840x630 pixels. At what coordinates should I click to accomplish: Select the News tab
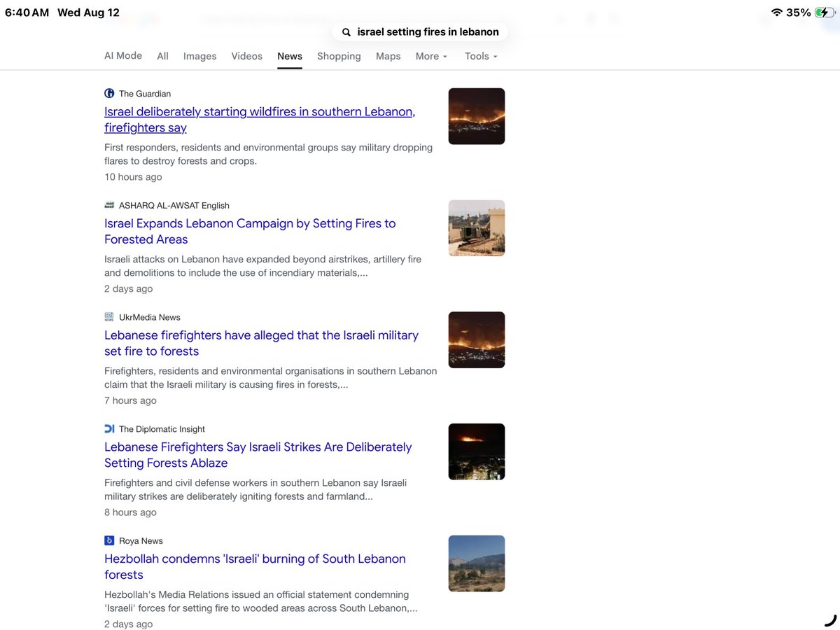290,56
